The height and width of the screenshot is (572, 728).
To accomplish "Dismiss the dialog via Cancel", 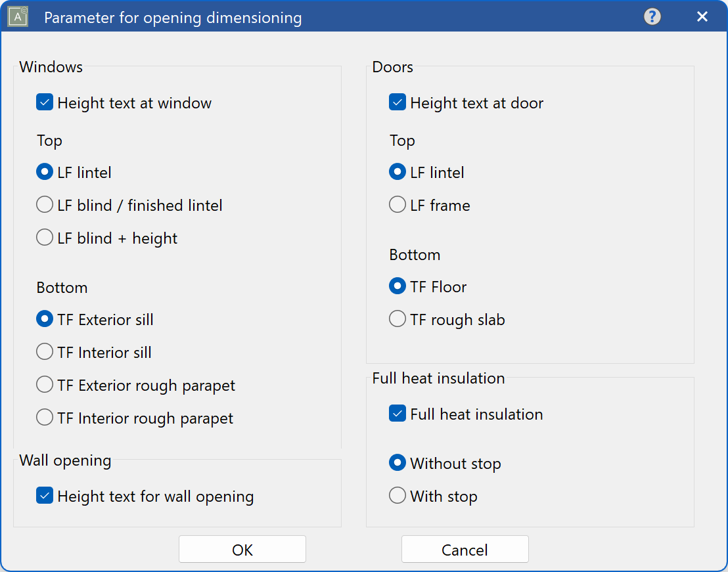I will coord(465,549).
